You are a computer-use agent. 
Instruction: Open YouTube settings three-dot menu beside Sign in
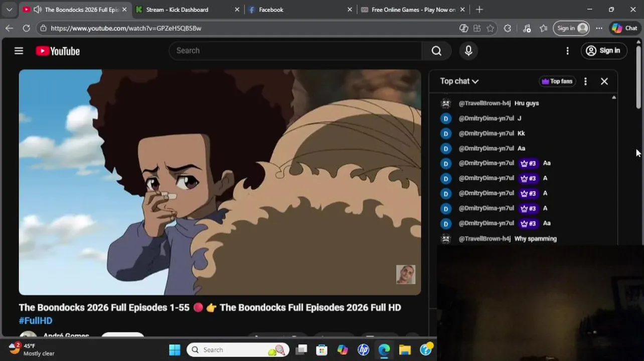pos(567,51)
